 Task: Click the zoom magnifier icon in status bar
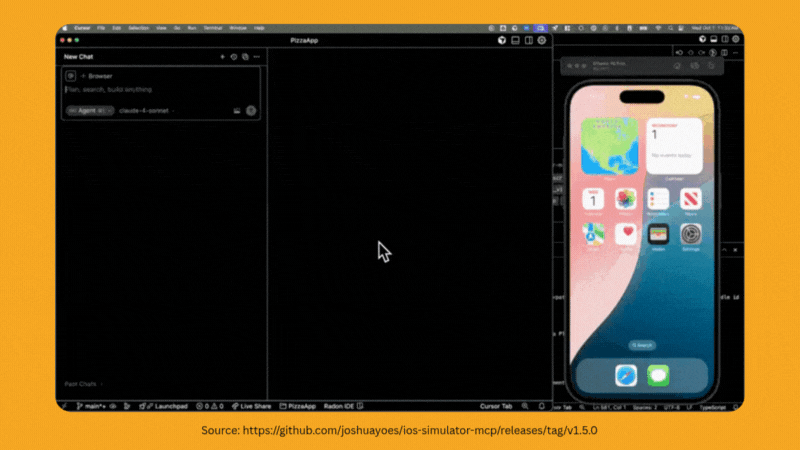[x=525, y=406]
